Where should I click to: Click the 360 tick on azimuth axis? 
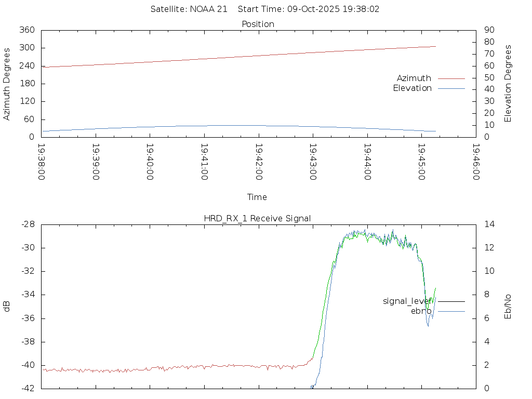[x=27, y=30]
